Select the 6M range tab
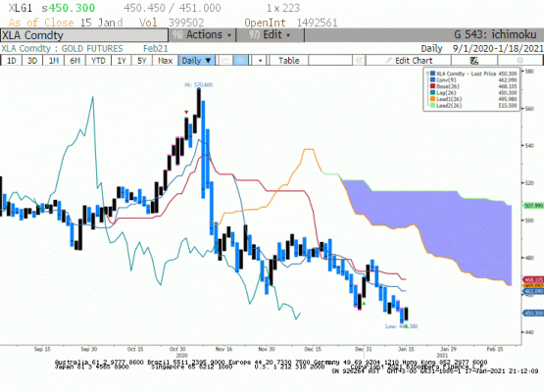This screenshot has height=392, width=544. tap(74, 61)
